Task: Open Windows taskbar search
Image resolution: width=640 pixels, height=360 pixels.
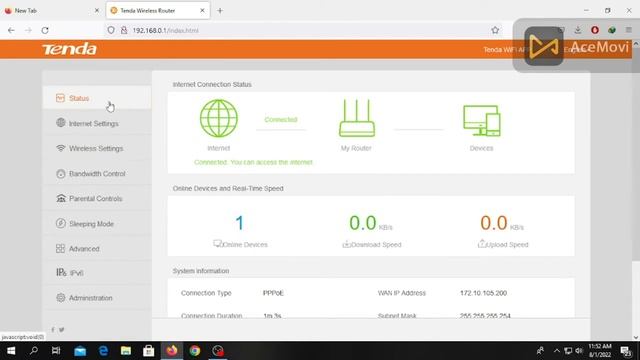Action: (x=34, y=351)
